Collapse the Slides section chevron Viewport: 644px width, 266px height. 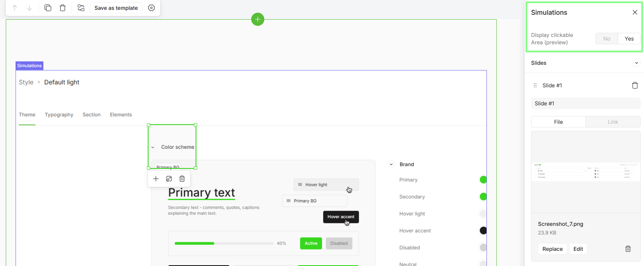[x=636, y=63]
